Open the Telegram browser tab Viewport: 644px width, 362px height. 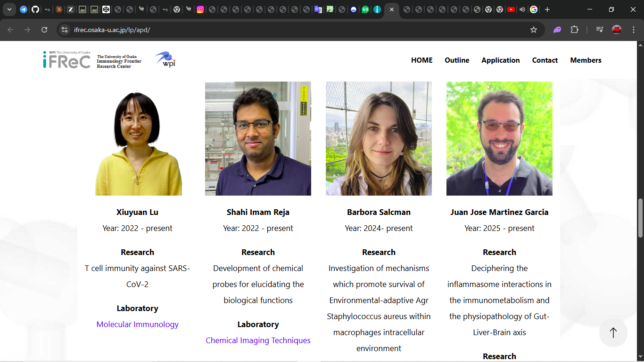click(24, 9)
